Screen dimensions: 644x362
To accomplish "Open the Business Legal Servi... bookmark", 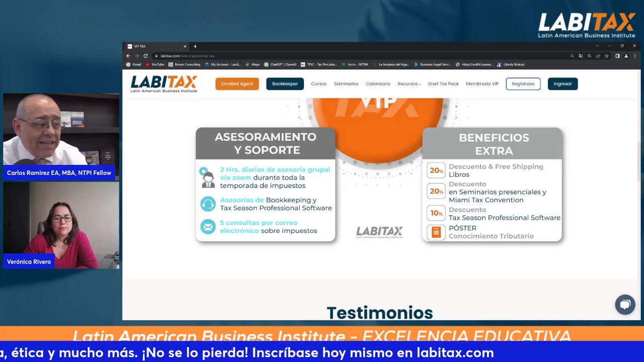I will [433, 64].
